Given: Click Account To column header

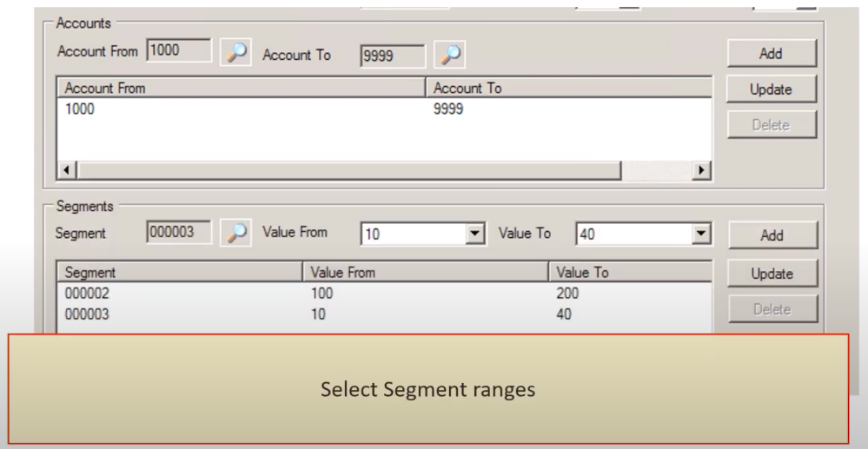Looking at the screenshot, I should tap(568, 88).
